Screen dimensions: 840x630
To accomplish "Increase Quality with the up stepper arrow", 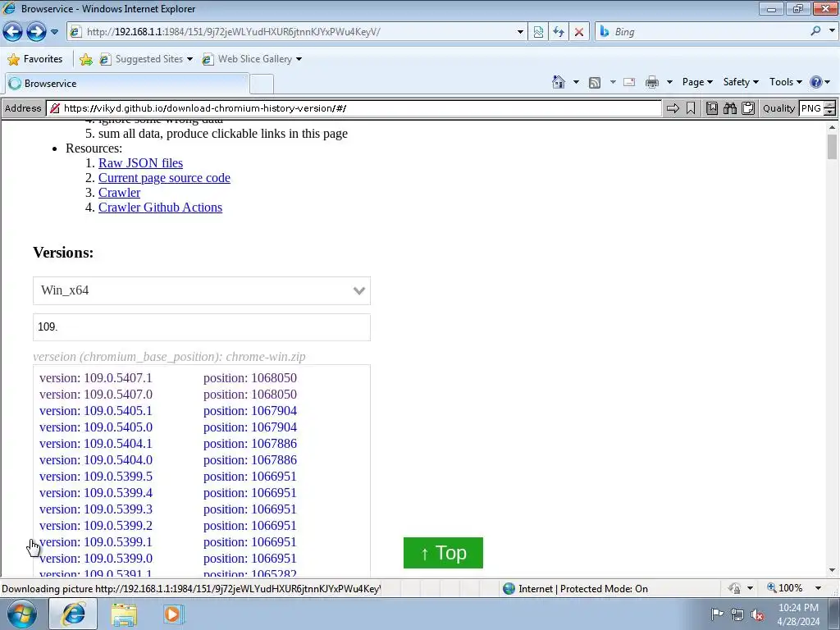I will click(830, 104).
